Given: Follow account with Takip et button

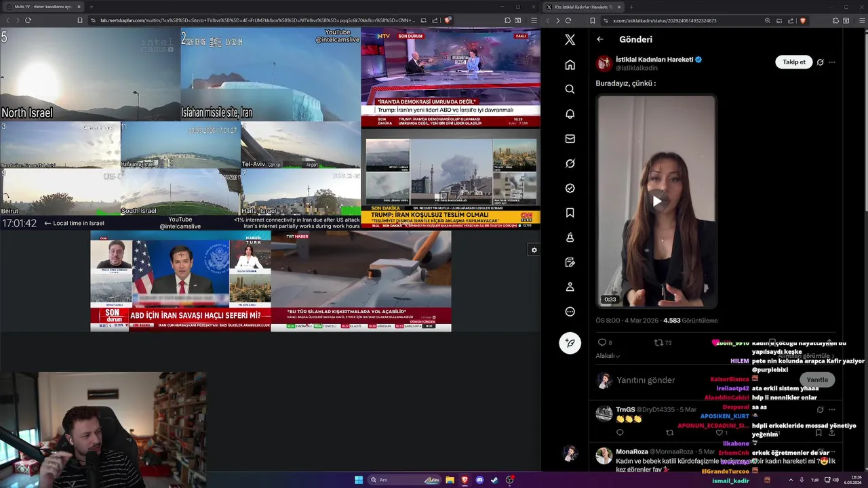Looking at the screenshot, I should point(793,62).
